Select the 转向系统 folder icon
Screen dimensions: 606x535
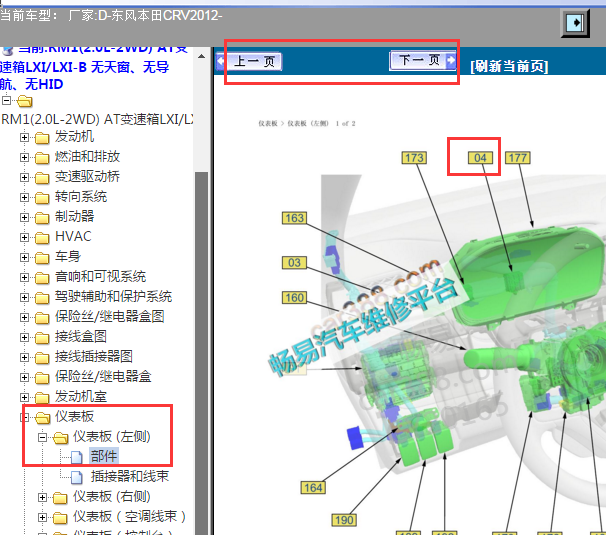42,198
